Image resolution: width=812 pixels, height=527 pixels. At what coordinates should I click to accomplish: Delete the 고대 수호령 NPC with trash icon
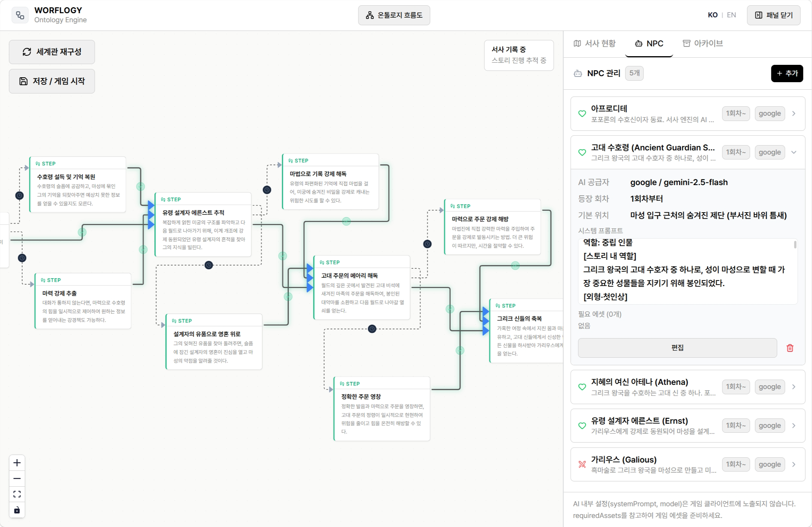point(790,348)
